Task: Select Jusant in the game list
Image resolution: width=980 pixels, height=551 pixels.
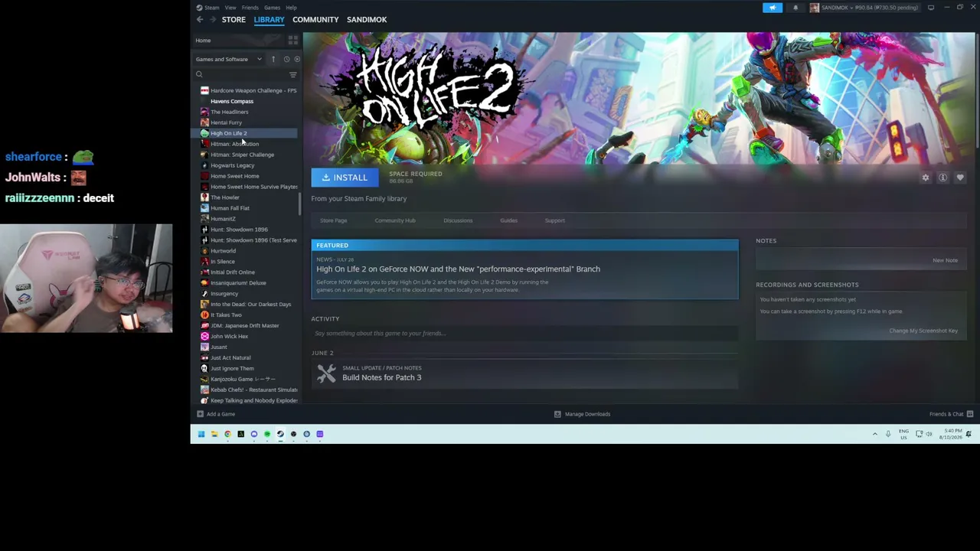Action: [x=218, y=347]
